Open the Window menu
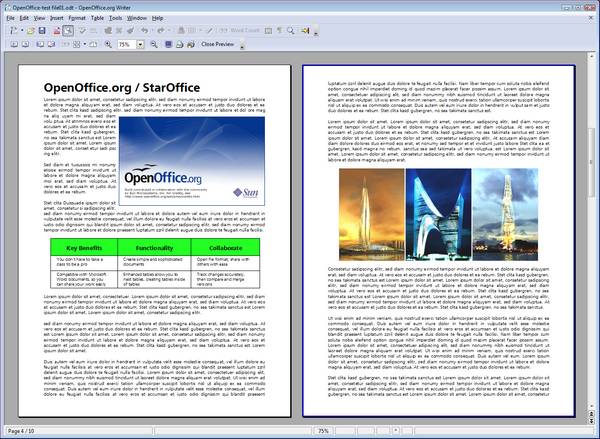The width and height of the screenshot is (600, 439). tap(137, 18)
